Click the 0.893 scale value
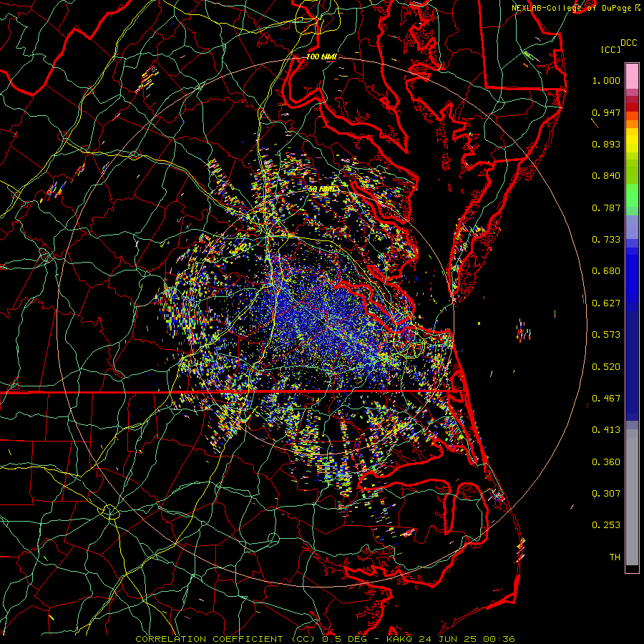 click(606, 144)
